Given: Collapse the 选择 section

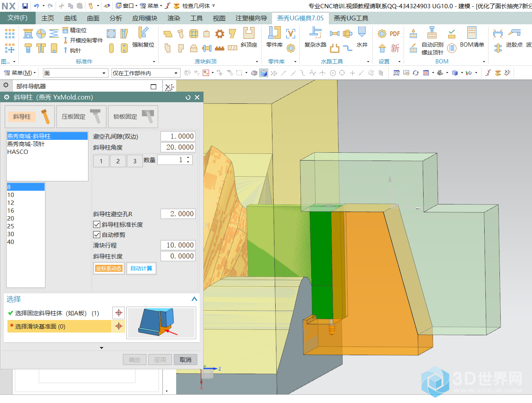Looking at the screenshot, I should click(x=194, y=299).
